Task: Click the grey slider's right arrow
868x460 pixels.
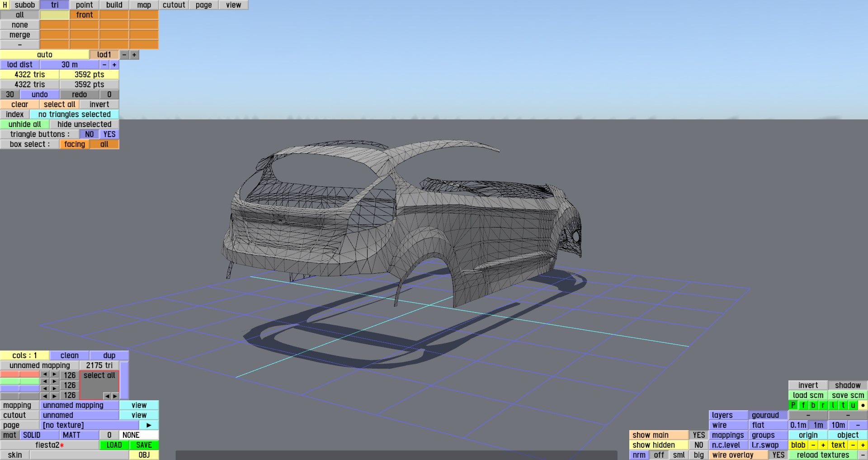Action: (x=55, y=396)
